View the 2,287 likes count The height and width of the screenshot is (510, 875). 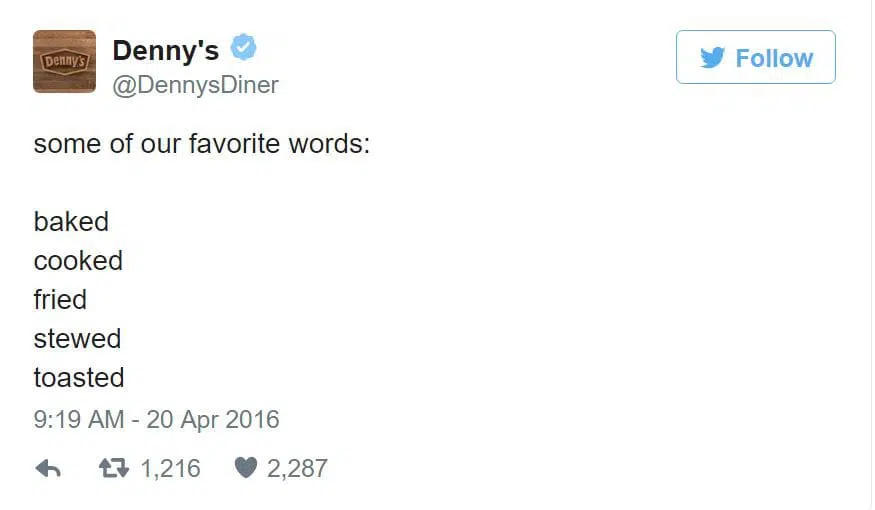pyautogui.click(x=297, y=469)
